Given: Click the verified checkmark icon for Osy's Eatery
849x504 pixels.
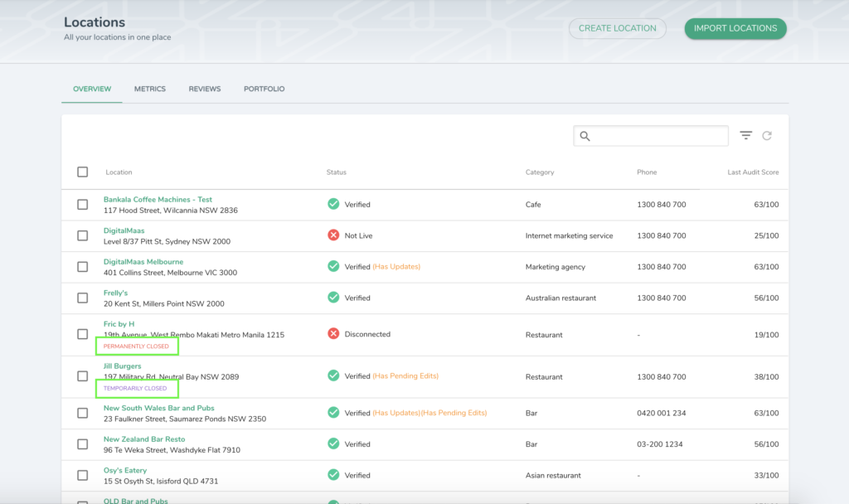Looking at the screenshot, I should (x=333, y=475).
